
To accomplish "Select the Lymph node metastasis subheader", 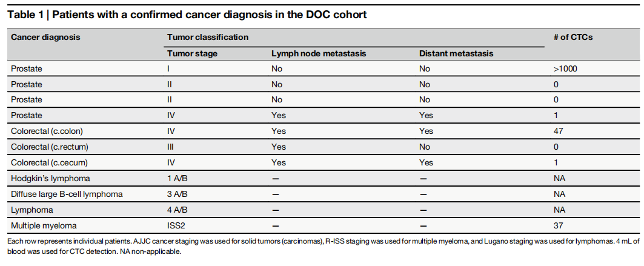I will click(x=319, y=53).
